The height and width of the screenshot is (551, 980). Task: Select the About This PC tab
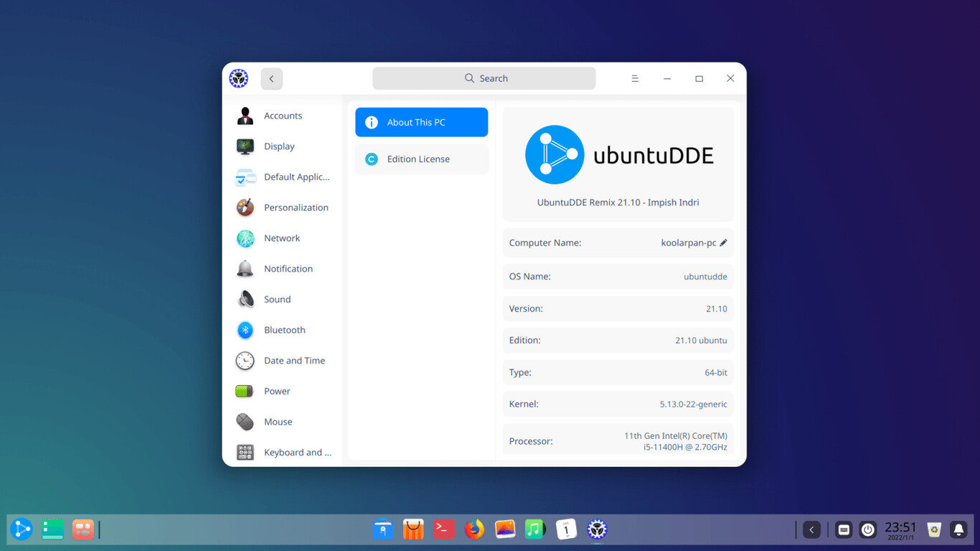421,122
